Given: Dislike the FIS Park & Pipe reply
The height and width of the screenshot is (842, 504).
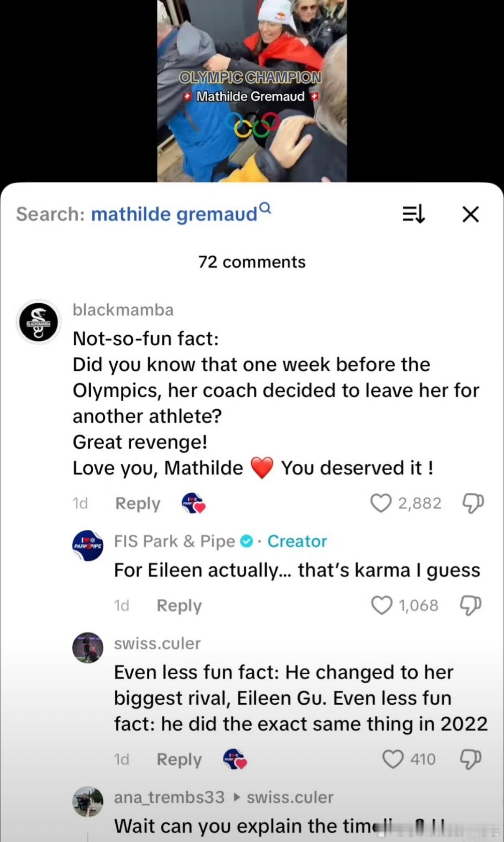Looking at the screenshot, I should click(471, 605).
